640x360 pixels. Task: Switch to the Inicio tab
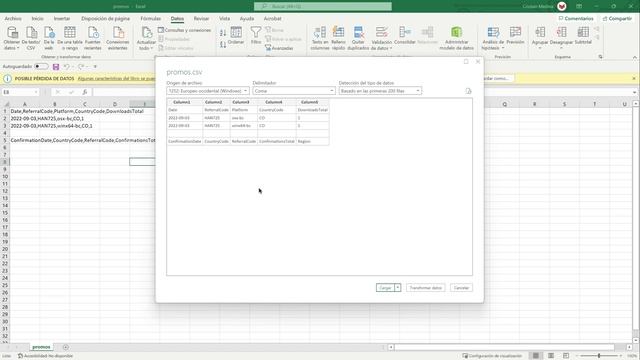38,19
